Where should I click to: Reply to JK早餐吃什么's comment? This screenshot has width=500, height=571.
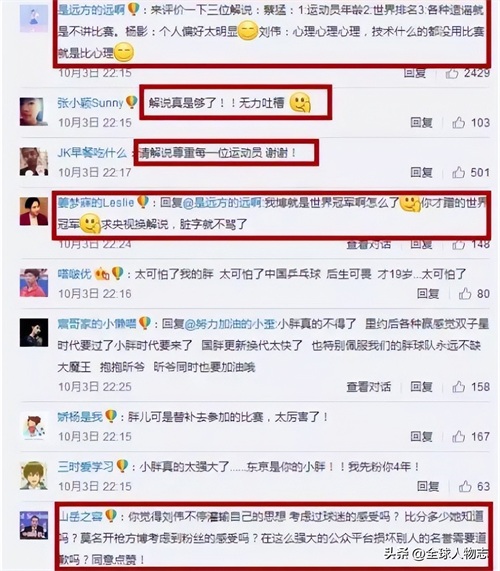[x=421, y=172]
